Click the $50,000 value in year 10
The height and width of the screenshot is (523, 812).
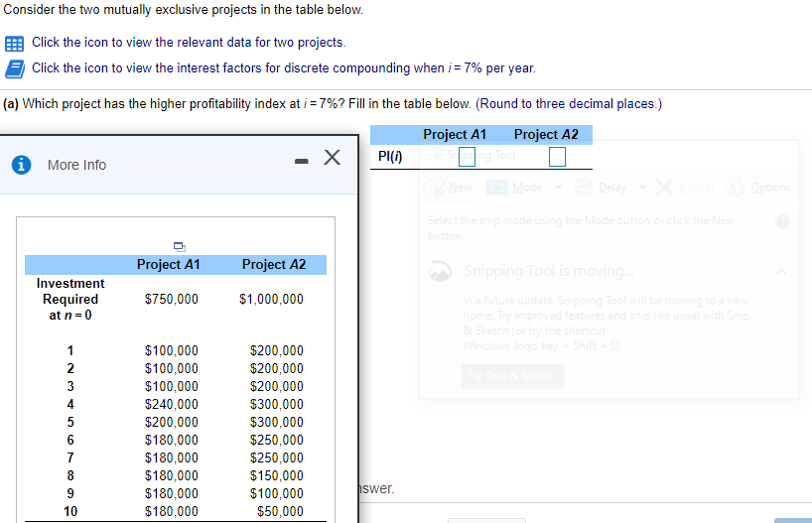[280, 512]
